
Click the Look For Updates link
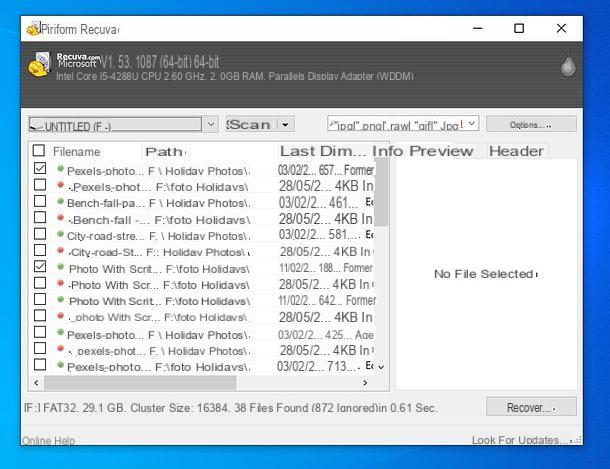click(x=519, y=440)
